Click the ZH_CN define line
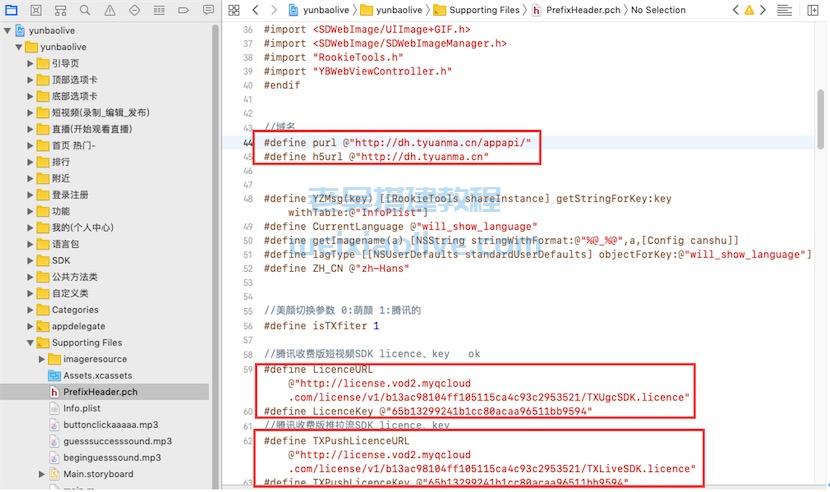The width and height of the screenshot is (830, 492). (x=336, y=269)
